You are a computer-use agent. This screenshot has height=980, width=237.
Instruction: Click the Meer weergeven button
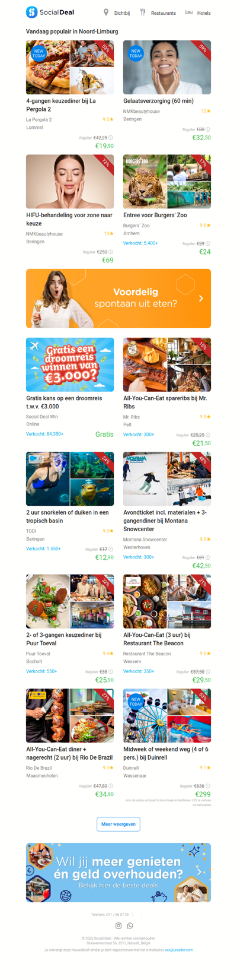tap(118, 824)
